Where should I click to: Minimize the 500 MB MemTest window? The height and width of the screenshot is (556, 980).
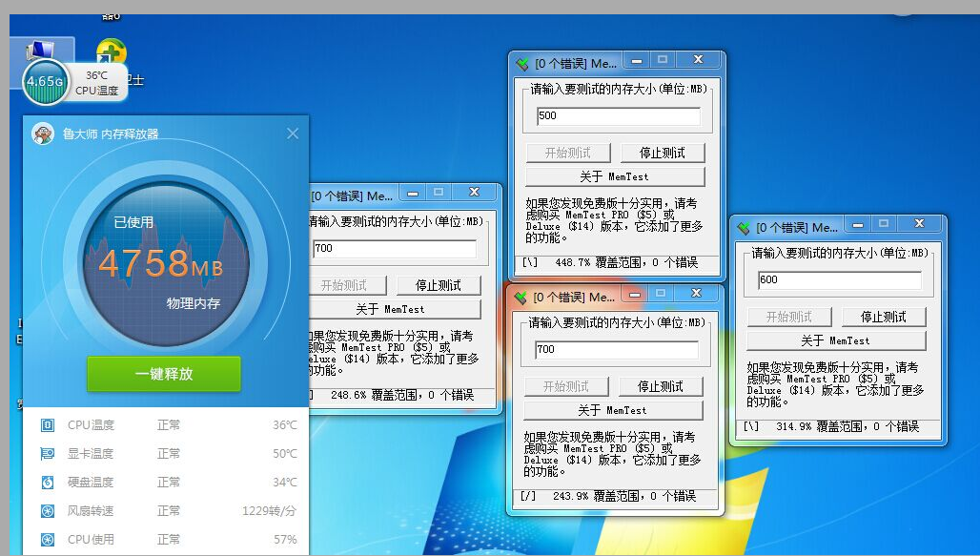(x=636, y=61)
